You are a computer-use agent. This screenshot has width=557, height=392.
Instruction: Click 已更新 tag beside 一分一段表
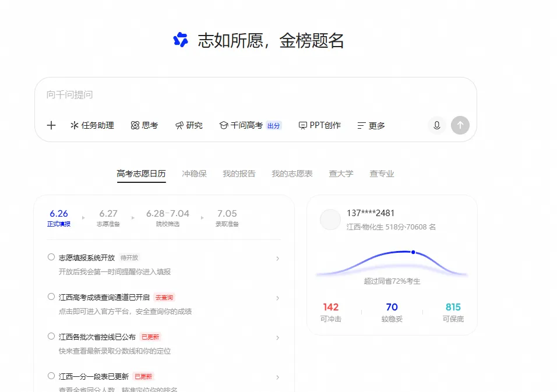[x=143, y=376]
